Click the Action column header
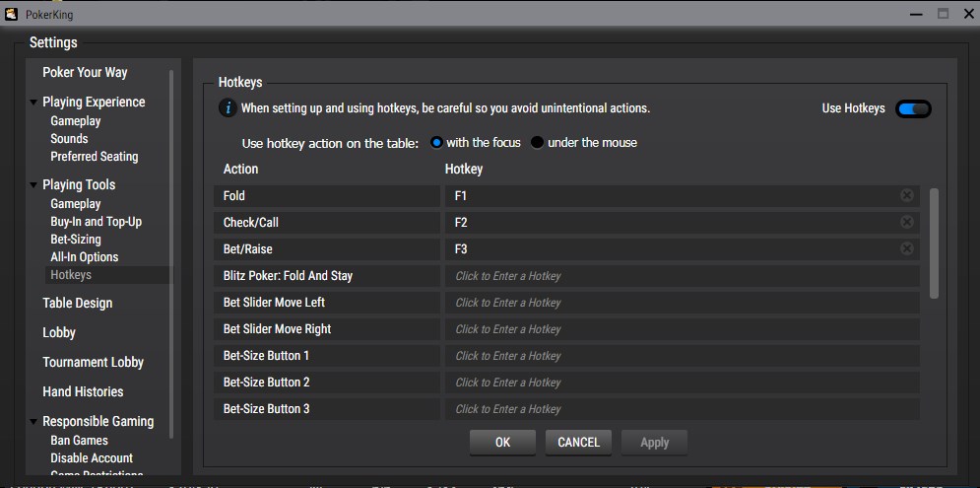Viewport: 980px width, 488px height. pos(240,169)
